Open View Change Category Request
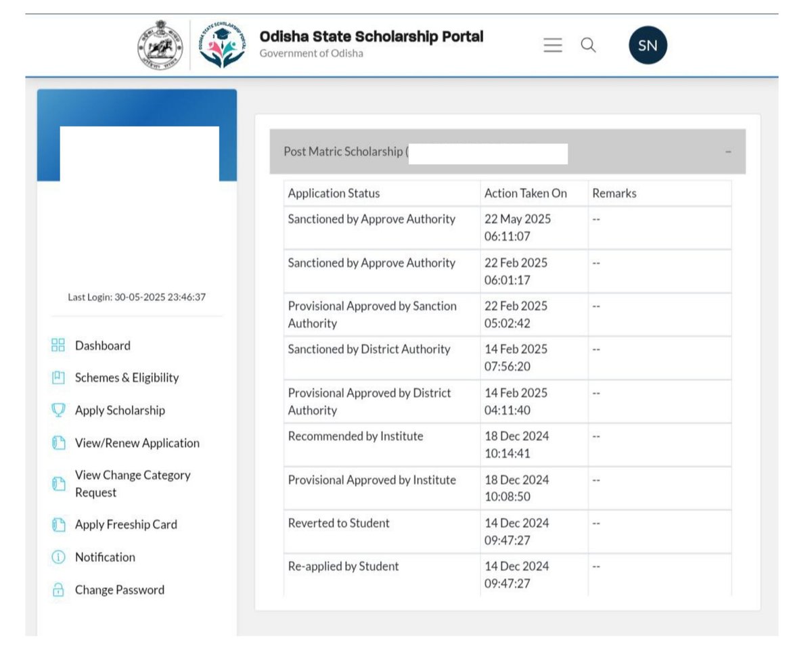The image size is (812, 652). pyautogui.click(x=133, y=484)
